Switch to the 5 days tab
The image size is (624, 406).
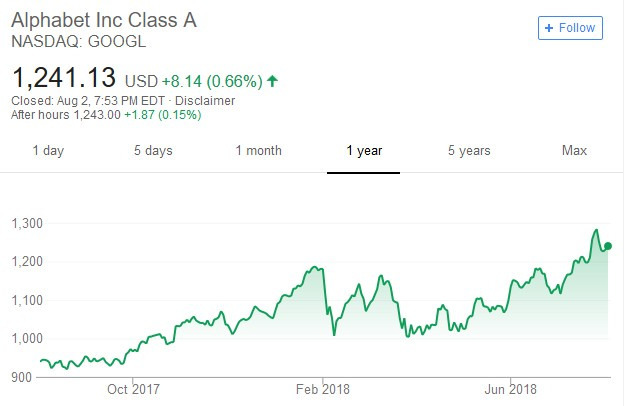(153, 151)
